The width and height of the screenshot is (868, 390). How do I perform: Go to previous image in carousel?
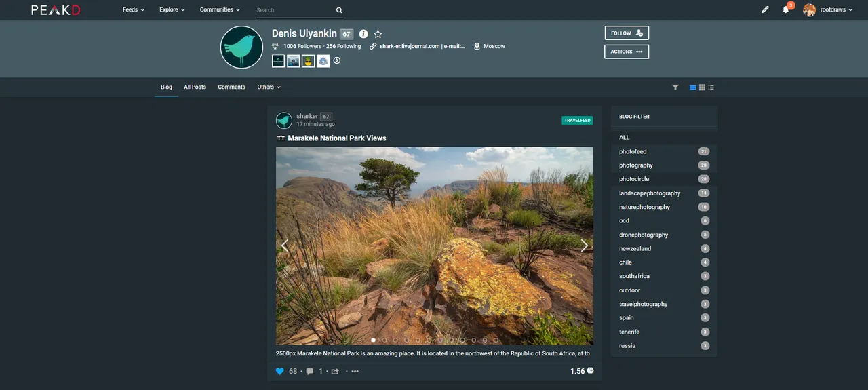point(285,246)
